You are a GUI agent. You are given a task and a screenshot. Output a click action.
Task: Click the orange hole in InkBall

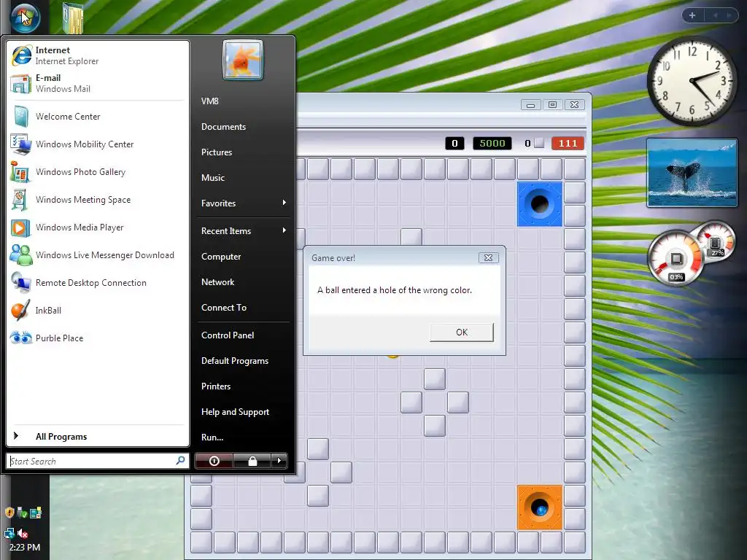(540, 507)
